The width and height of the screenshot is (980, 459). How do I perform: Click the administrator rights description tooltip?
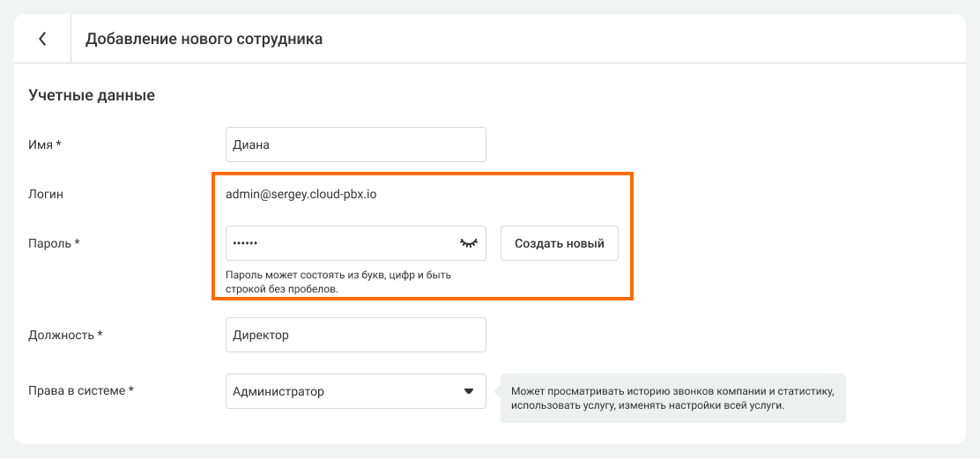(x=672, y=397)
